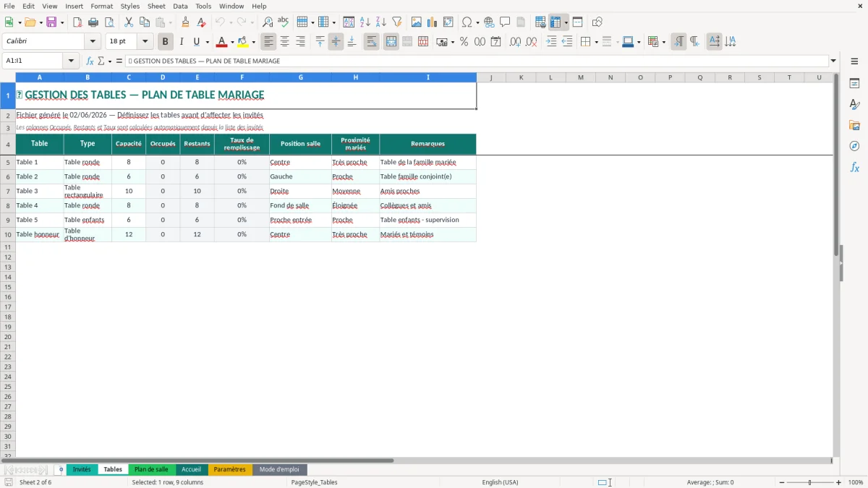Open the sidebar Properties panel
The image size is (868, 488).
pyautogui.click(x=854, y=83)
